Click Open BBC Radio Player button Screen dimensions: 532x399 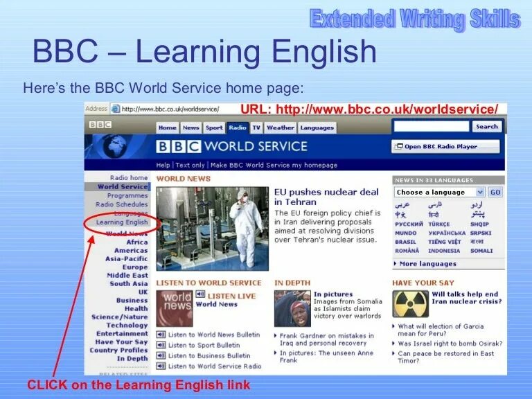(x=445, y=147)
